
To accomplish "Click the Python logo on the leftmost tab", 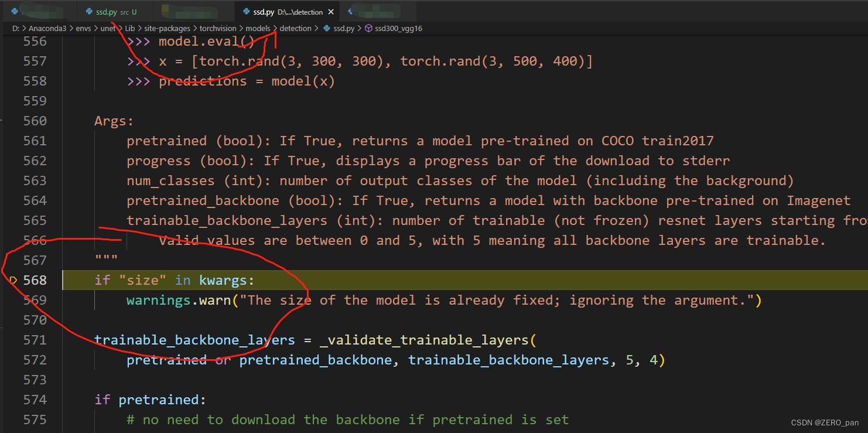I will click(x=13, y=12).
